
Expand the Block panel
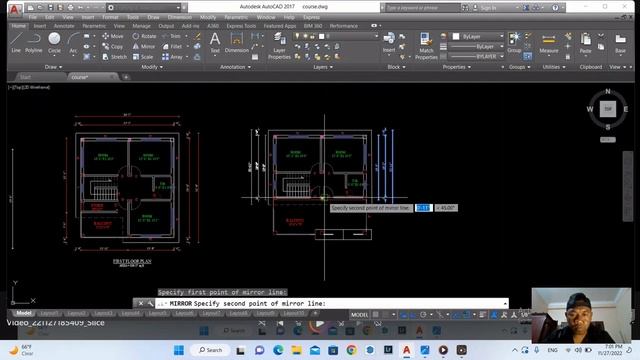[396, 67]
